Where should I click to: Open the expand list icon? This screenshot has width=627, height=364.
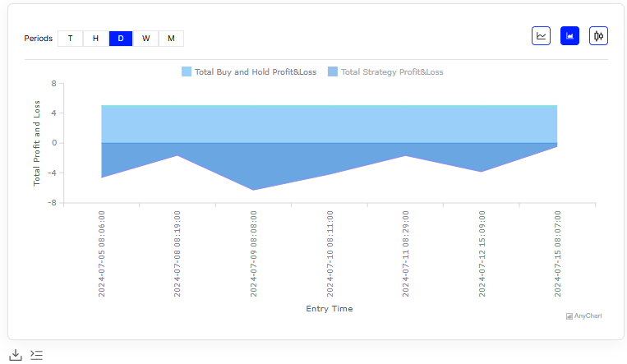click(36, 355)
